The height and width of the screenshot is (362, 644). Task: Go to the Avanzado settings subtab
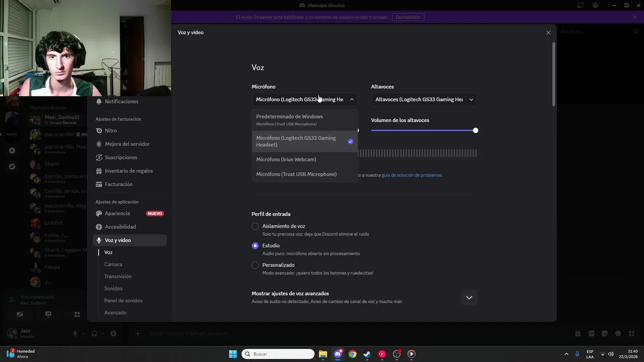click(115, 313)
